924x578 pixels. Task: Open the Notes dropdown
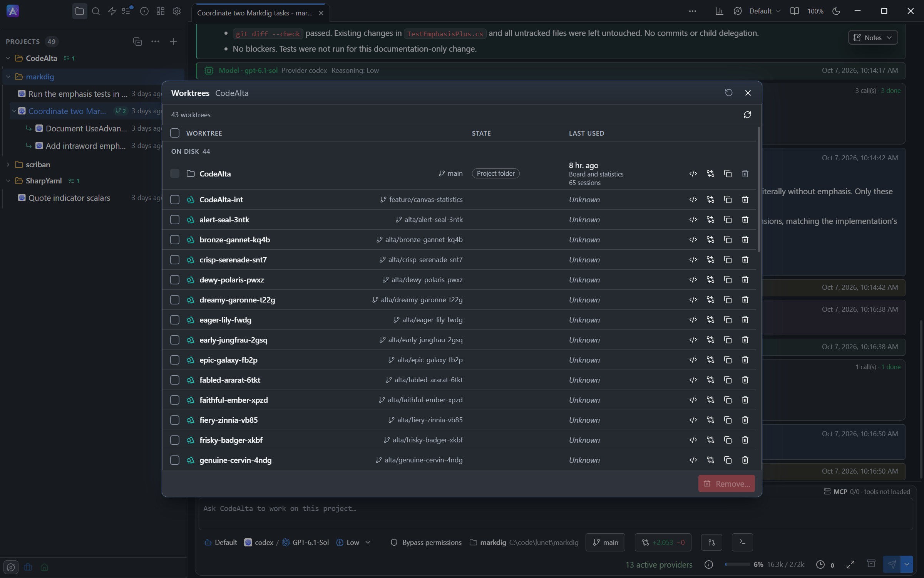873,37
